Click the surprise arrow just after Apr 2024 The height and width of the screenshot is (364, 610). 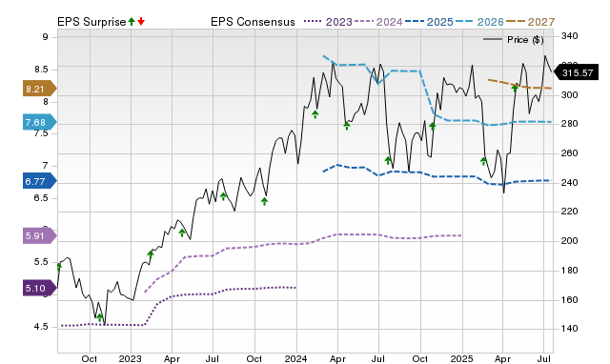[x=347, y=125]
